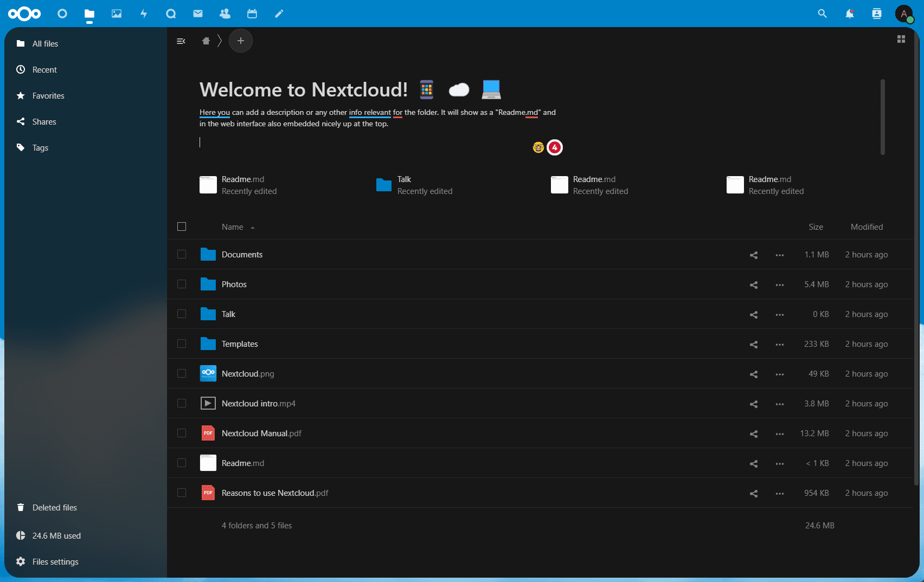The height and width of the screenshot is (582, 924).
Task: Open the Activity app lightning icon
Action: [x=144, y=14]
